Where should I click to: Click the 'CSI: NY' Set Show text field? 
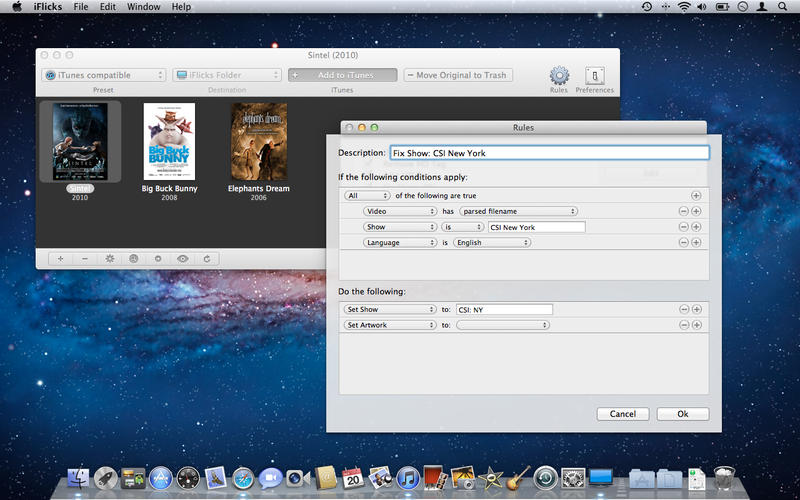coord(504,309)
